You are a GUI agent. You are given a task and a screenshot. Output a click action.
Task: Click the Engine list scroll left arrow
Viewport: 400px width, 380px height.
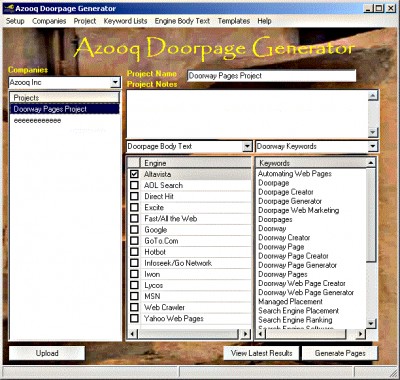pos(133,334)
